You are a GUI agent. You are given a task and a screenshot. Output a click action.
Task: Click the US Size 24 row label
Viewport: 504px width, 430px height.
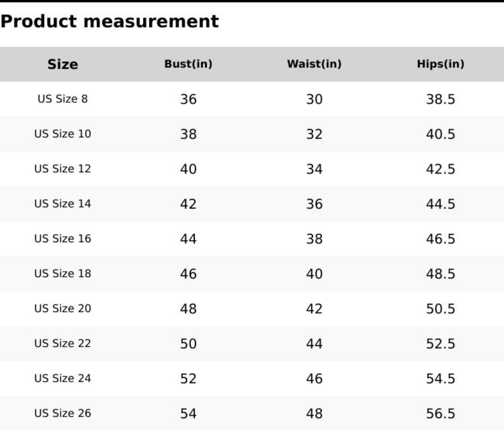pos(63,378)
